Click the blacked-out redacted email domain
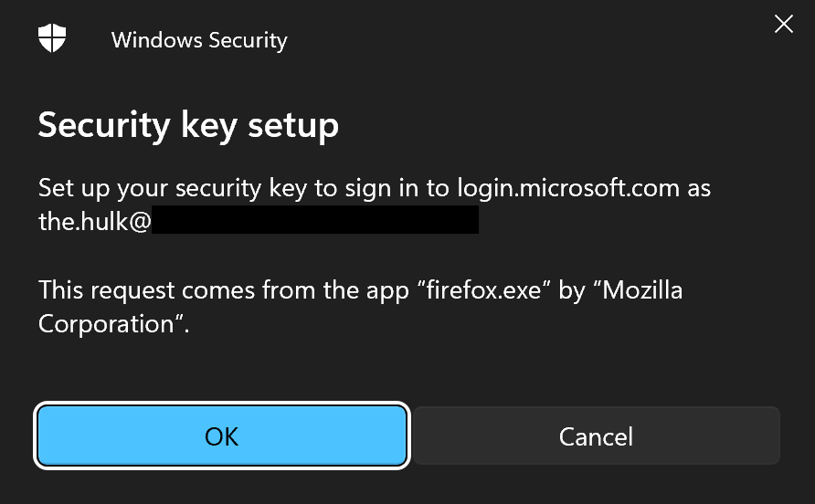Screen dimensions: 815x504 314,220
